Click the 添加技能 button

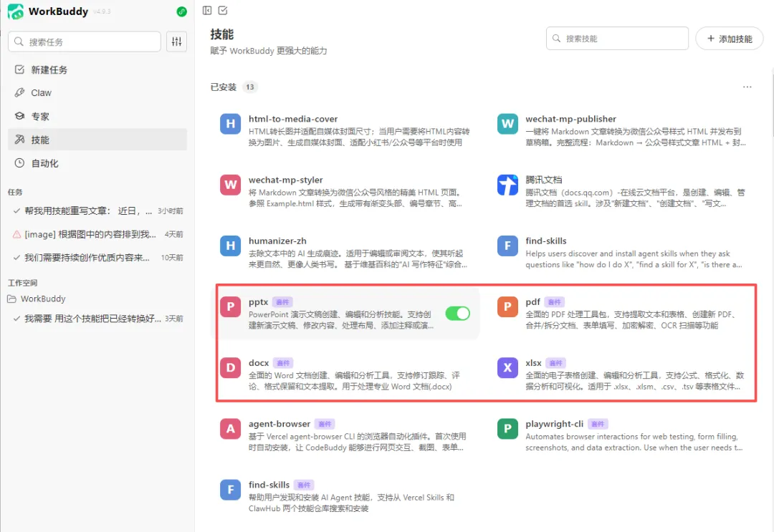(x=730, y=39)
